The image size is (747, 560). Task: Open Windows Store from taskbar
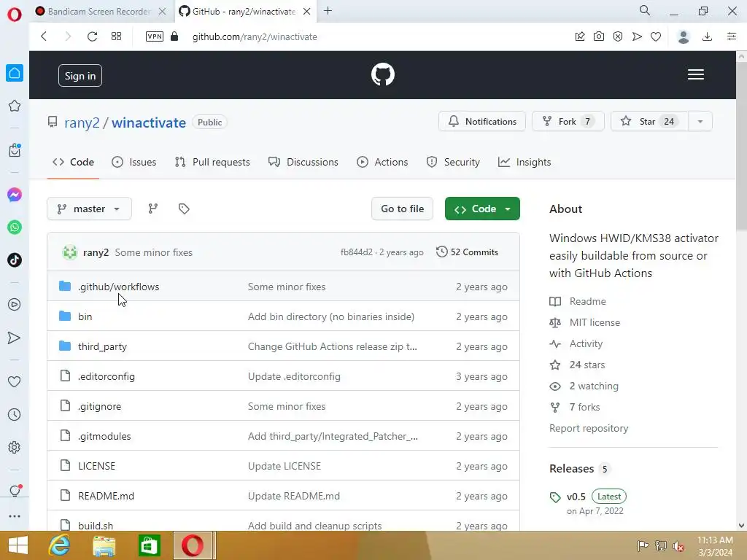[149, 545]
